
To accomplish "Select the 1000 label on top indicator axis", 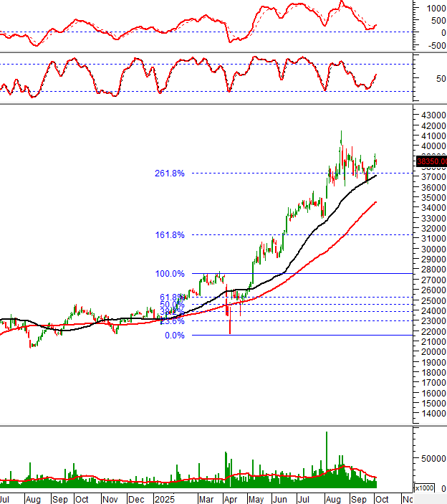I will pyautogui.click(x=435, y=9).
